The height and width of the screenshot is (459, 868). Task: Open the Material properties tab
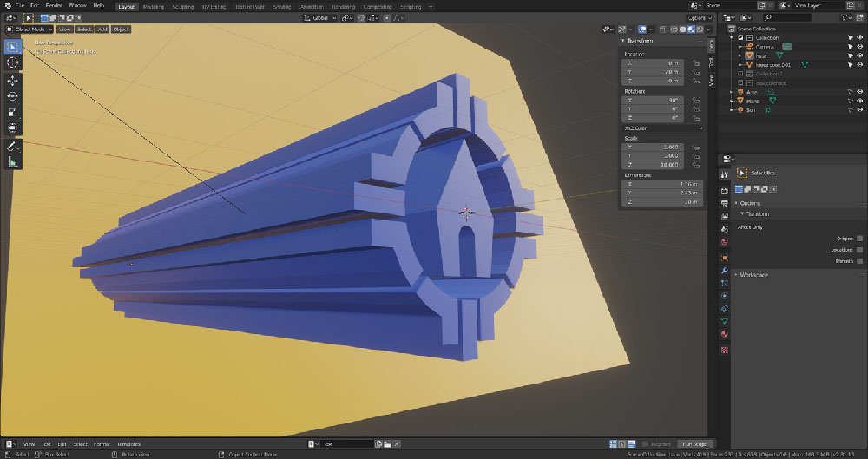(725, 334)
